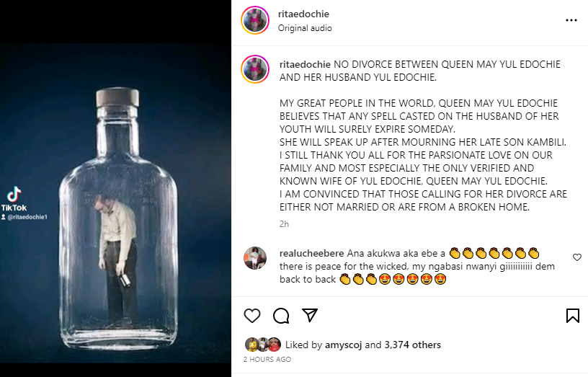Like realucheebere's comment
588x377 pixels.
coord(576,257)
